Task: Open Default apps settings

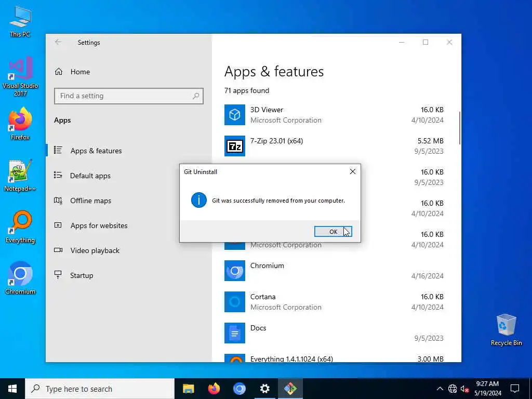Action: (x=90, y=176)
